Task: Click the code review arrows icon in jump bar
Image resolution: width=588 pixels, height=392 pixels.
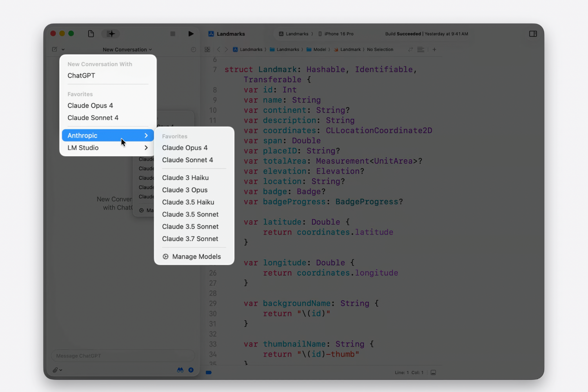Action: click(410, 49)
